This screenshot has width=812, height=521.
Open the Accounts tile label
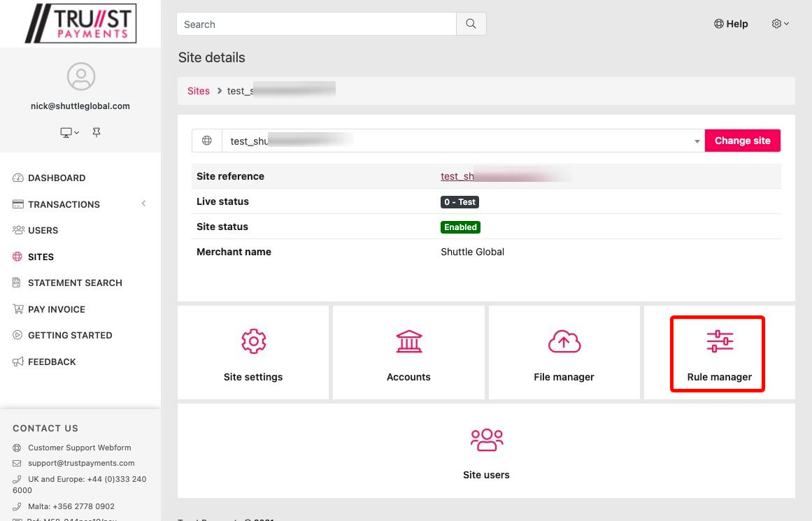(408, 377)
